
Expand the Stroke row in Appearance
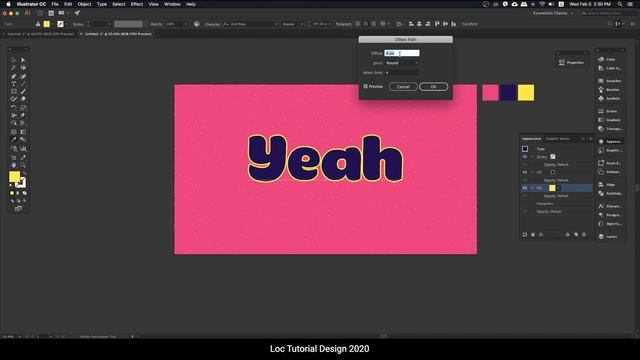click(x=532, y=157)
